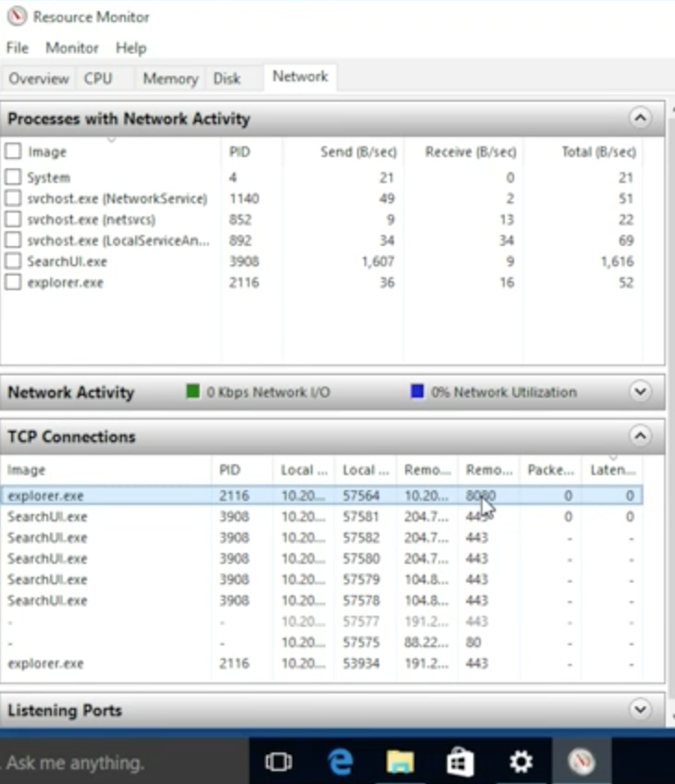Check explorer.exe process checkbox

click(x=13, y=282)
